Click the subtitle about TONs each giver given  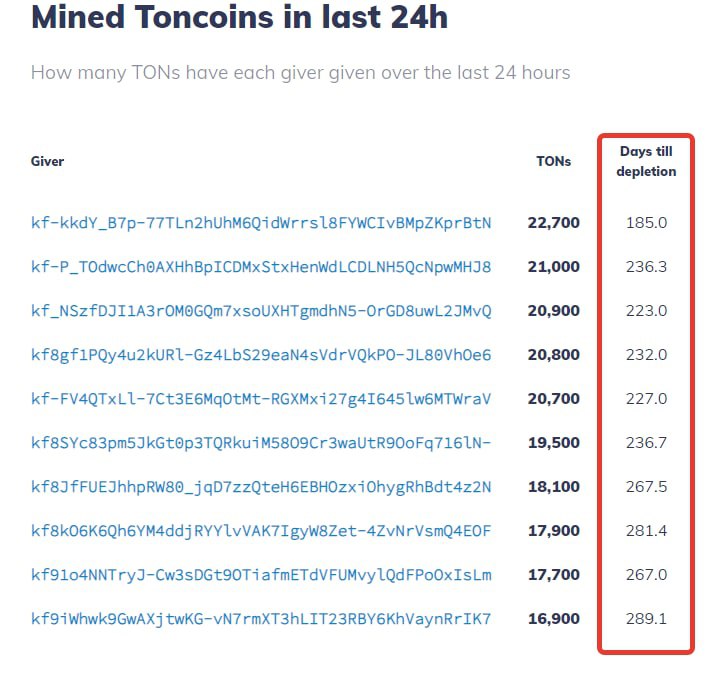click(300, 73)
